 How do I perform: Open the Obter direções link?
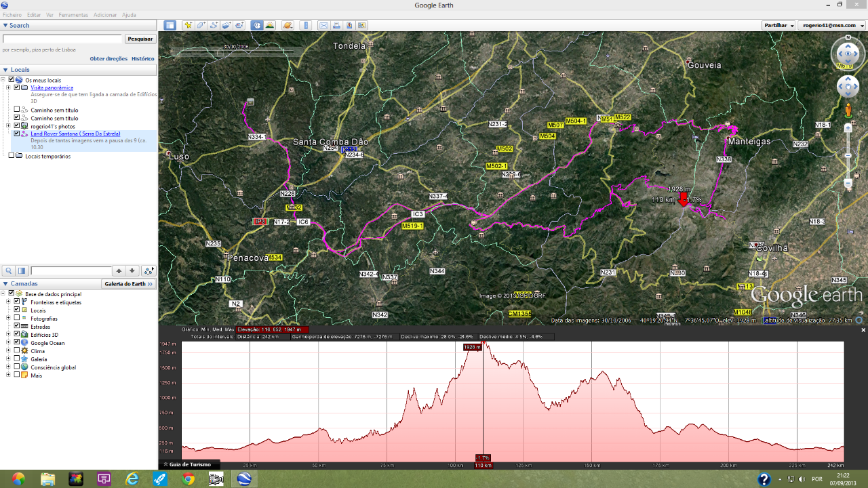(108, 59)
